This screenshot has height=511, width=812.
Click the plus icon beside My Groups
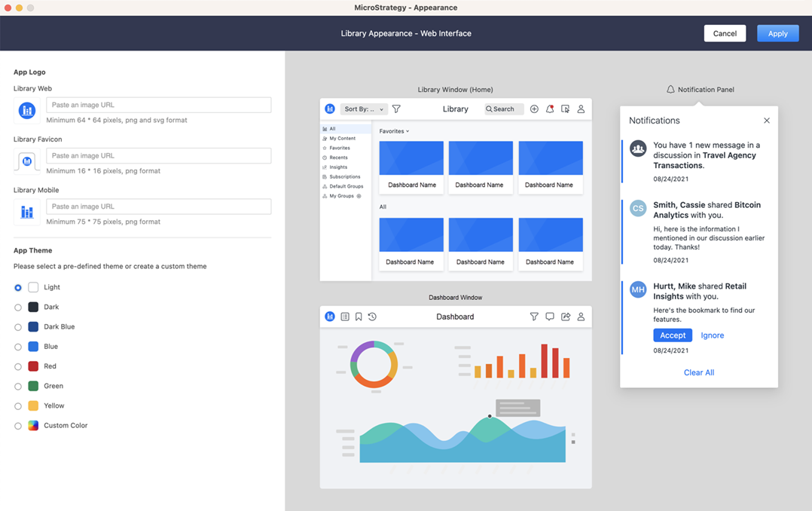[359, 196]
